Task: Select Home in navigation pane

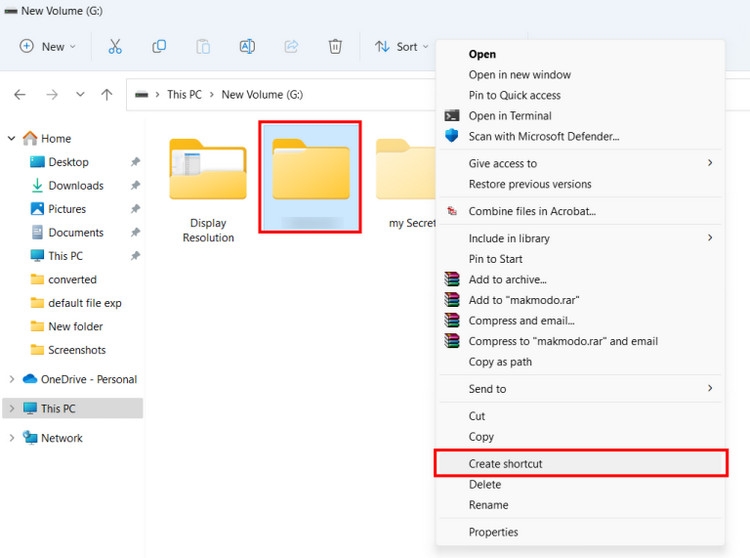Action: (x=47, y=138)
